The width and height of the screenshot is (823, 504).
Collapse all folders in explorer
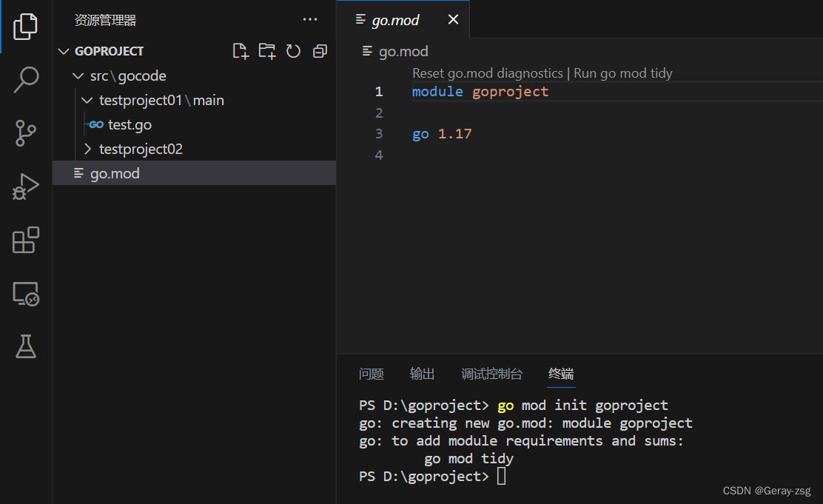point(320,51)
